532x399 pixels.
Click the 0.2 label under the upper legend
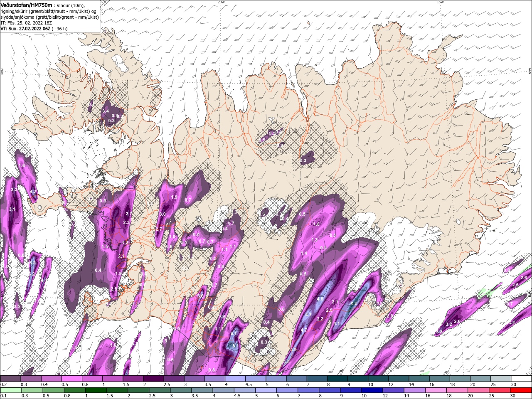3,384
